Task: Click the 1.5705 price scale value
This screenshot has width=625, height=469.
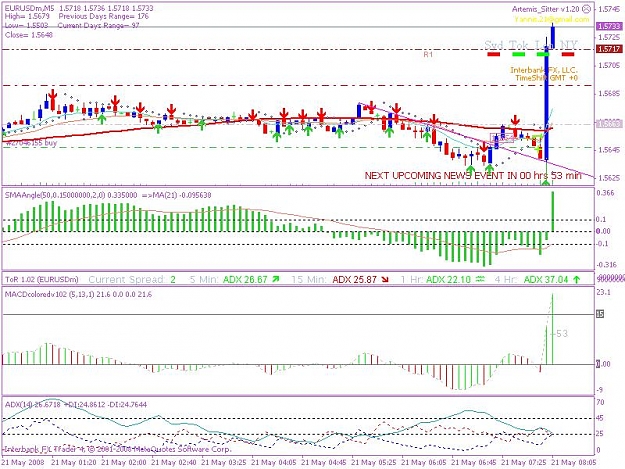Action: (x=609, y=65)
